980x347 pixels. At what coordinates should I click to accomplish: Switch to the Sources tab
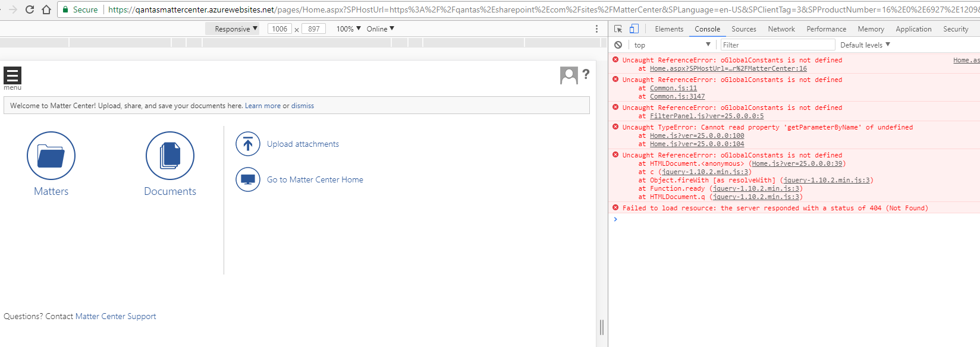point(744,29)
